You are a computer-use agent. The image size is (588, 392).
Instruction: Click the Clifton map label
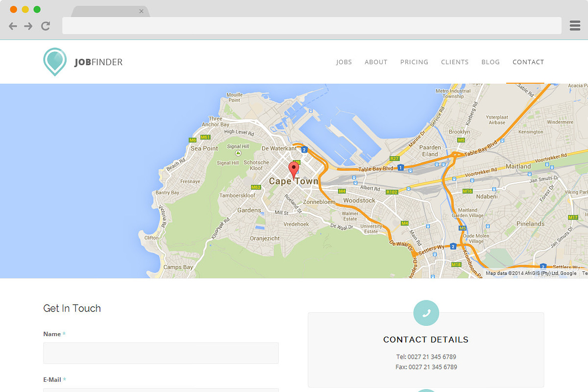coord(151,238)
